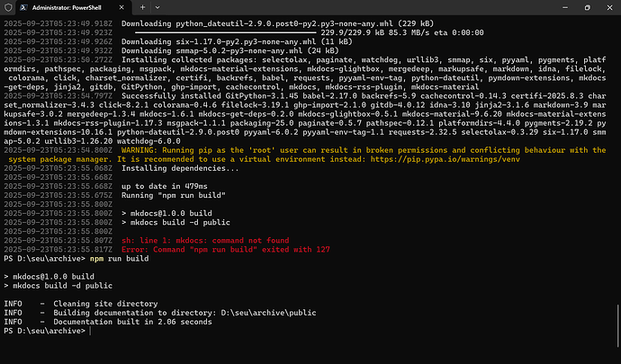Click the 'mkdocs: command not found' error text
The width and height of the screenshot is (621, 364).
click(205, 240)
